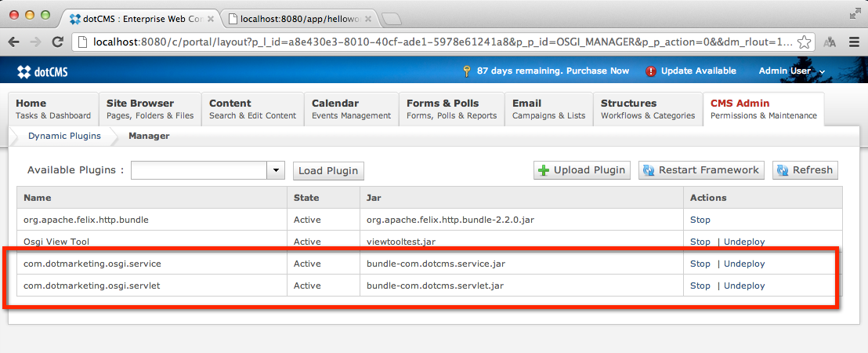The image size is (868, 353).
Task: Go to the Content tab
Action: point(252,109)
